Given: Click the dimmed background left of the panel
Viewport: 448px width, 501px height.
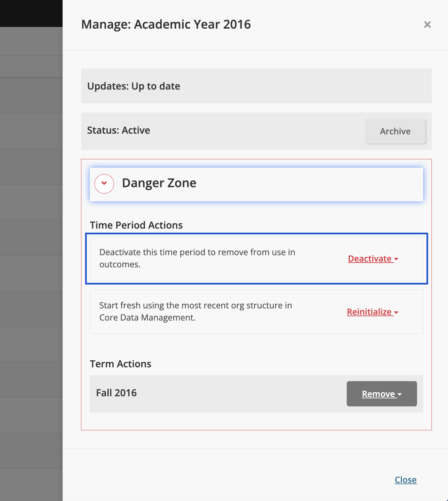Looking at the screenshot, I should point(31,236).
